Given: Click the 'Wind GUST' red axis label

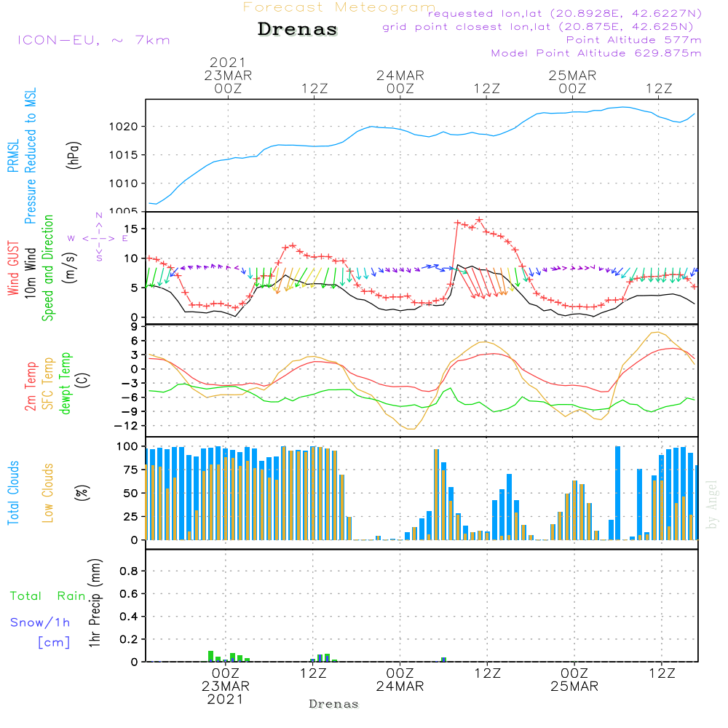Looking at the screenshot, I should click(13, 269).
